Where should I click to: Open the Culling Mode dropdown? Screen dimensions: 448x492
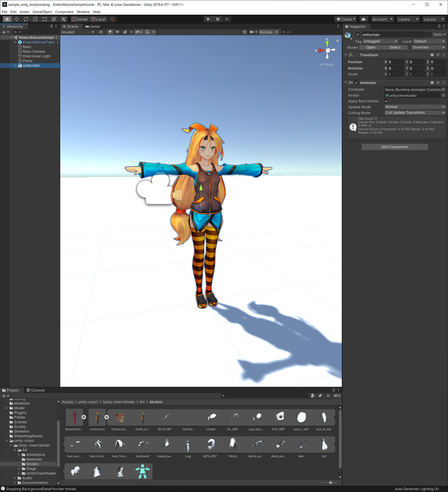tap(414, 112)
